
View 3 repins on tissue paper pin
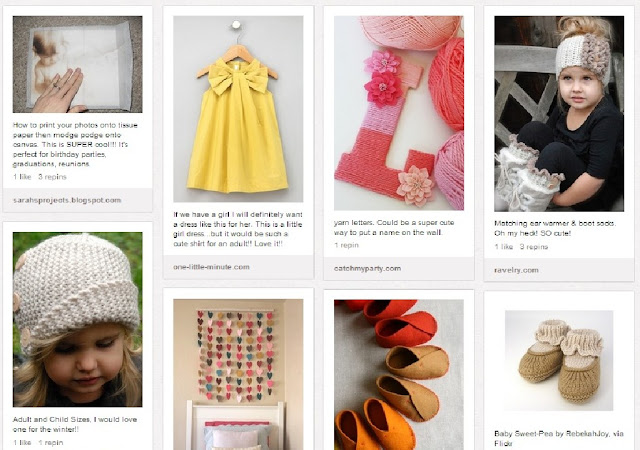(x=52, y=177)
